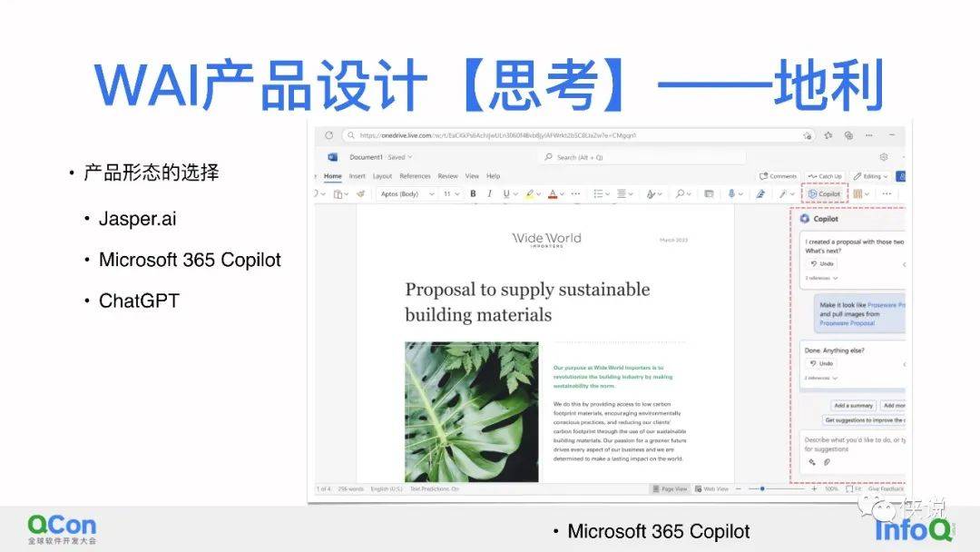This screenshot has height=552, width=980.
Task: Click the add-ins grid icon after Copilot
Action: coord(857,193)
